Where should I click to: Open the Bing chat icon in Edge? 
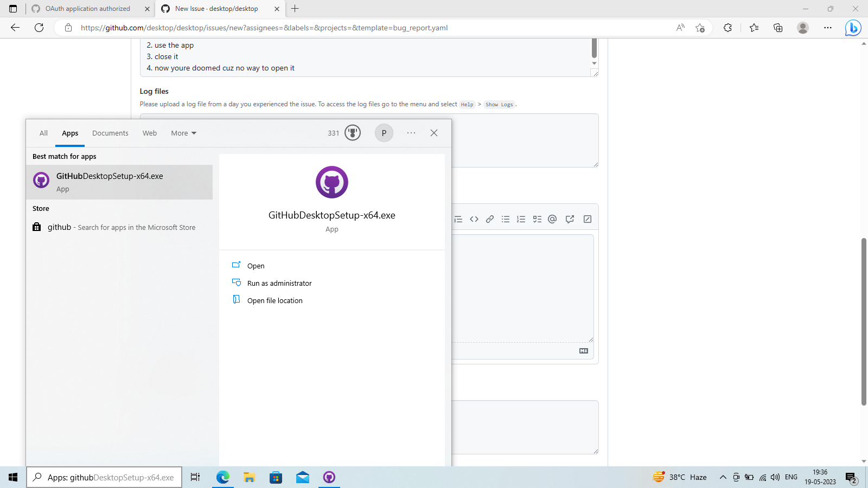[853, 28]
